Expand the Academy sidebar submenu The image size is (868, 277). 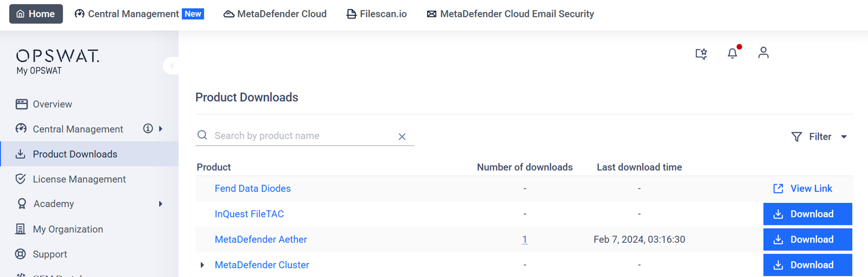161,204
